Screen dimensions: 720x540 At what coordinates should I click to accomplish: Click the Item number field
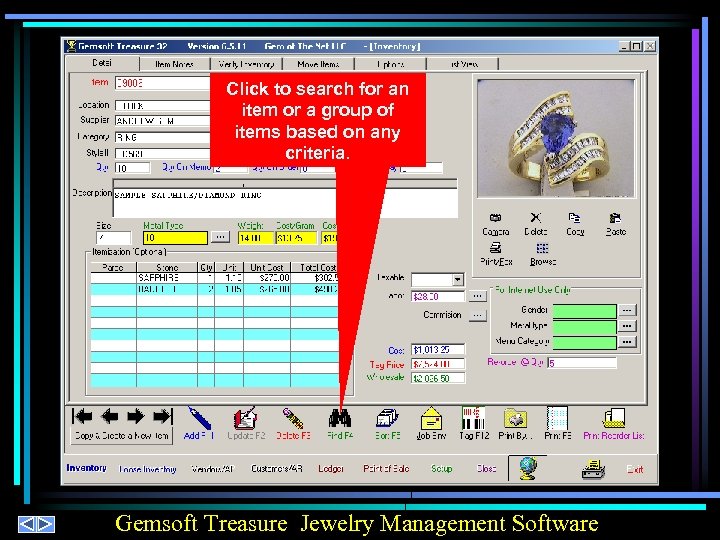click(x=163, y=83)
